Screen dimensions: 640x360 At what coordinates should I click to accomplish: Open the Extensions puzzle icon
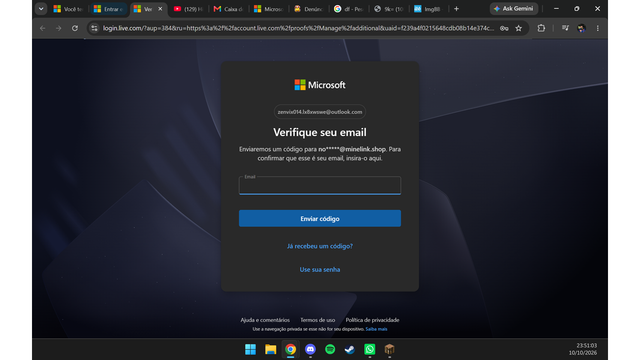[541, 28]
